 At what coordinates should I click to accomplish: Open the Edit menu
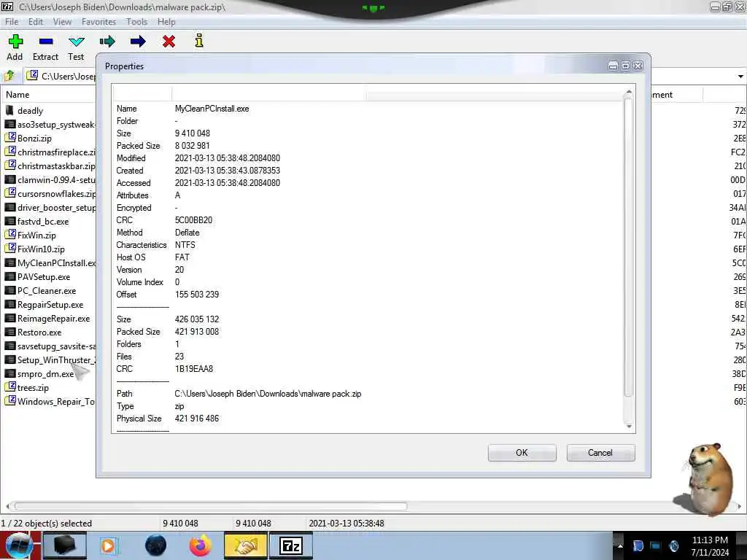(x=35, y=21)
